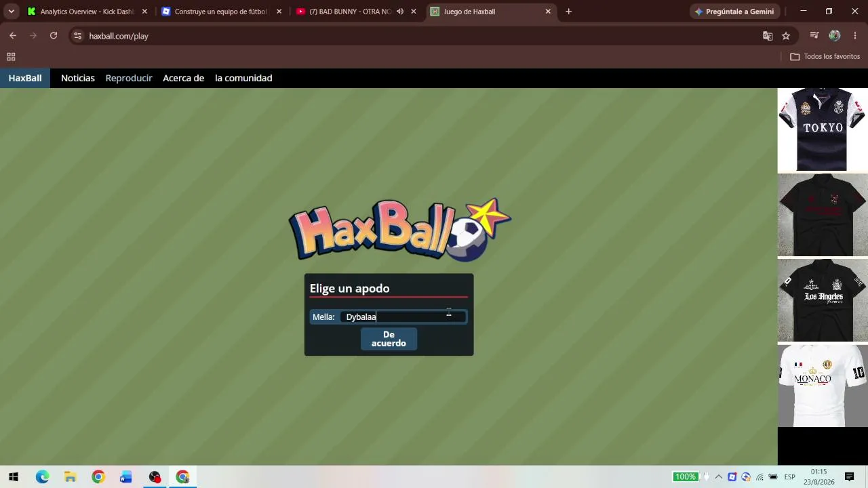The height and width of the screenshot is (488, 868).
Task: Open the Los Angeles polo shirt ad
Action: point(823,300)
